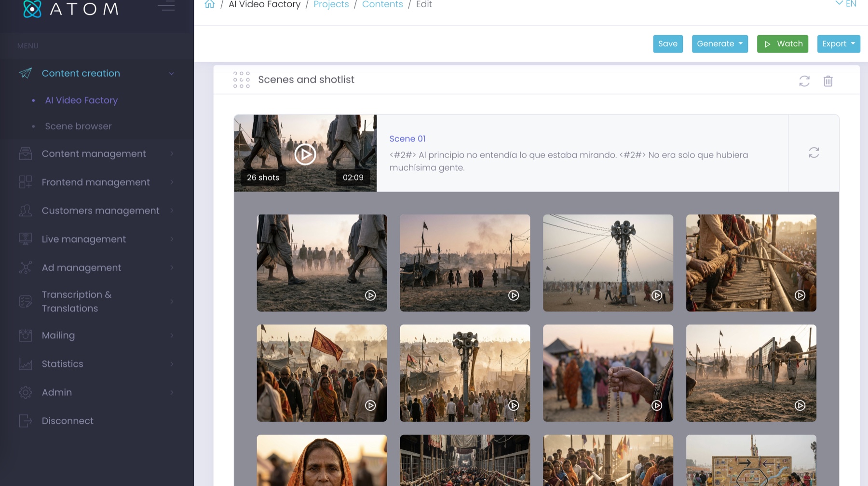Play the walking feet in dust shot

tap(370, 295)
